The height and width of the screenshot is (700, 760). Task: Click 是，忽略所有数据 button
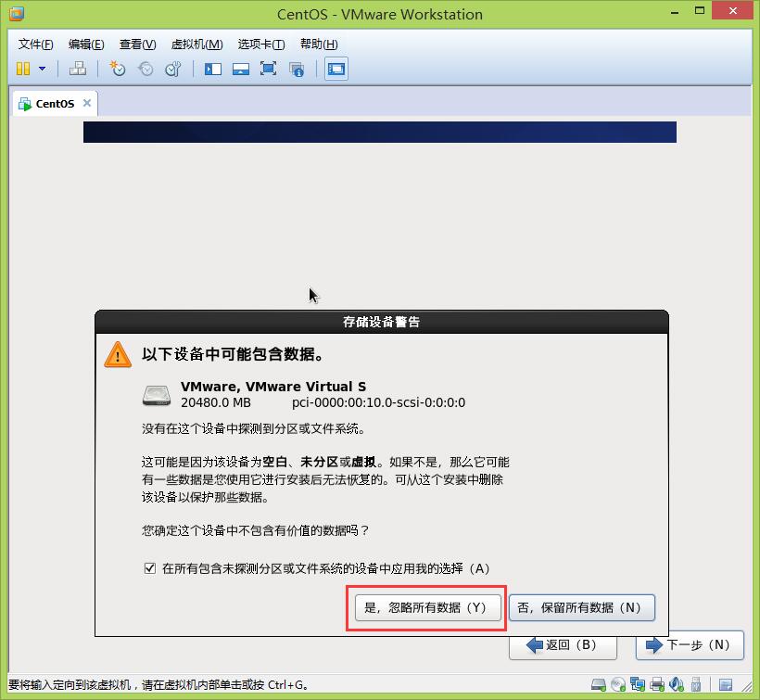pyautogui.click(x=426, y=608)
